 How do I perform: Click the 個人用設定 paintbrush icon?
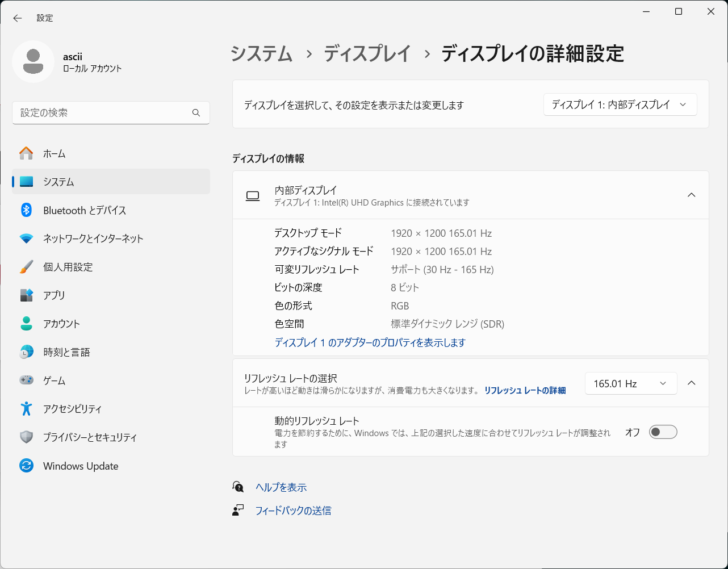tap(26, 267)
